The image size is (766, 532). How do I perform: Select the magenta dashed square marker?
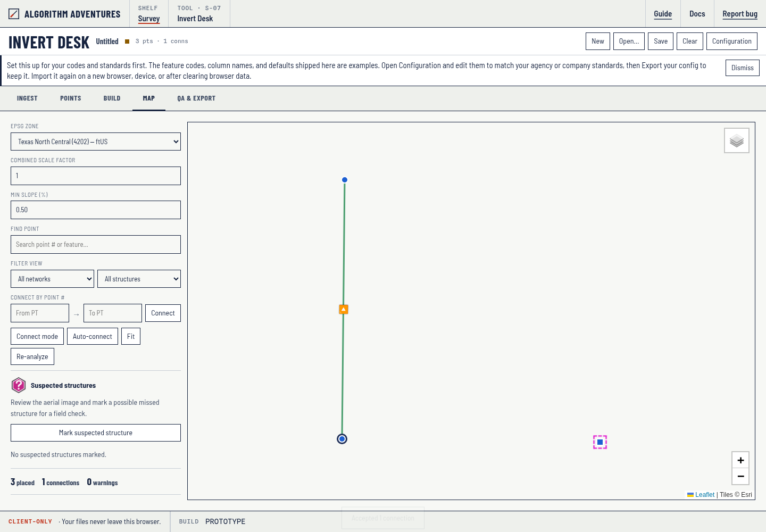(x=600, y=442)
